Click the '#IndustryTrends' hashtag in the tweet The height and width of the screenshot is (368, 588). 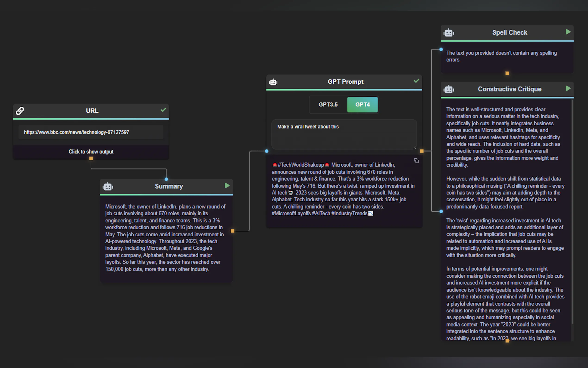(x=349, y=213)
